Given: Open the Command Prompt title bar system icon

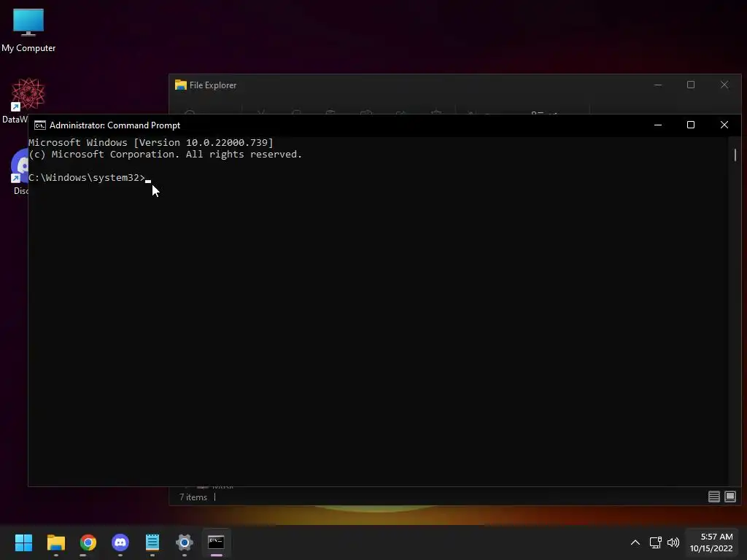Looking at the screenshot, I should 40,125.
